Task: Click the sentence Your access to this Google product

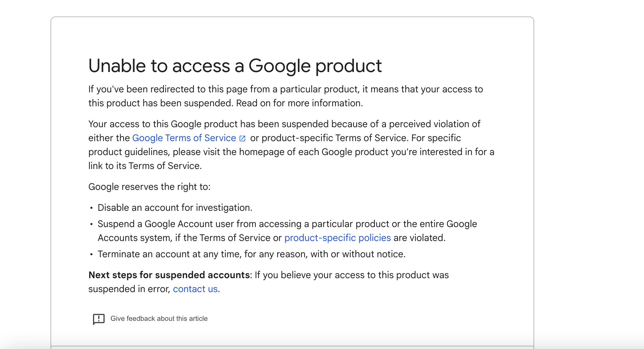Action: pyautogui.click(x=284, y=124)
